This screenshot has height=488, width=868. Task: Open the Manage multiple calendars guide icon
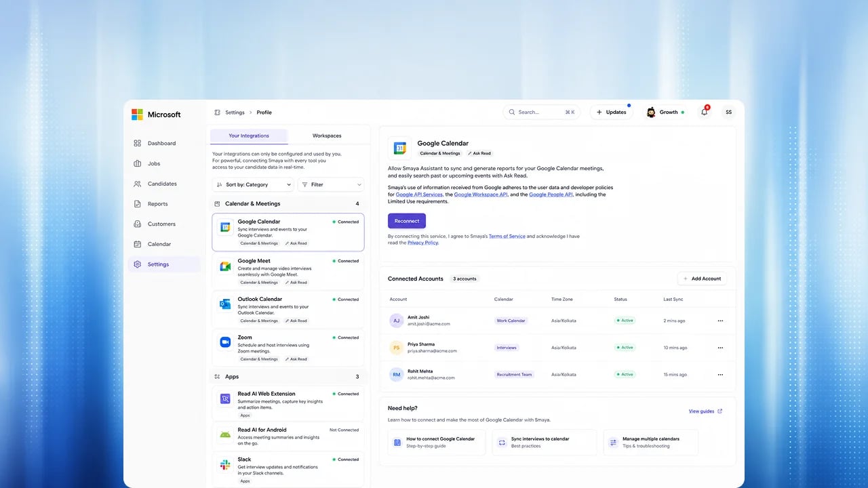point(613,443)
